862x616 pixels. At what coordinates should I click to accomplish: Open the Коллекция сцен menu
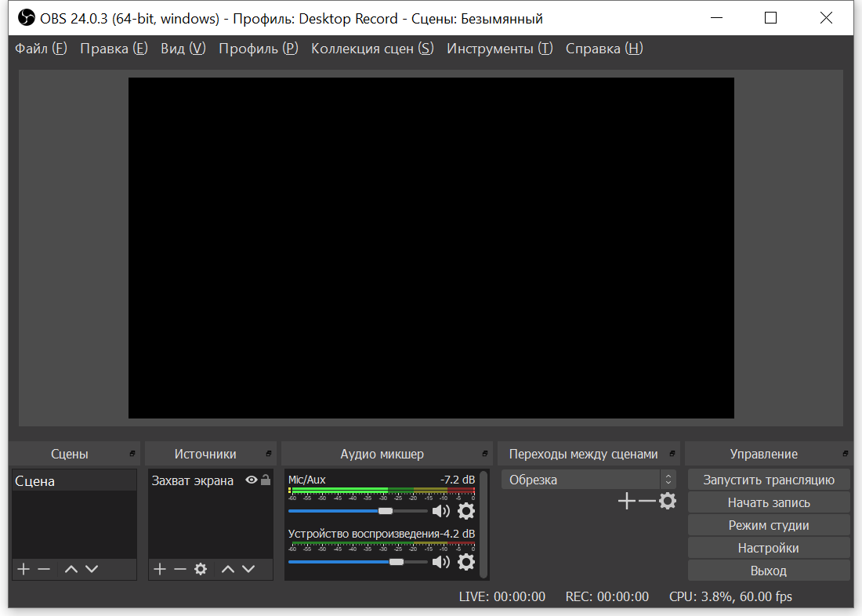pos(372,49)
